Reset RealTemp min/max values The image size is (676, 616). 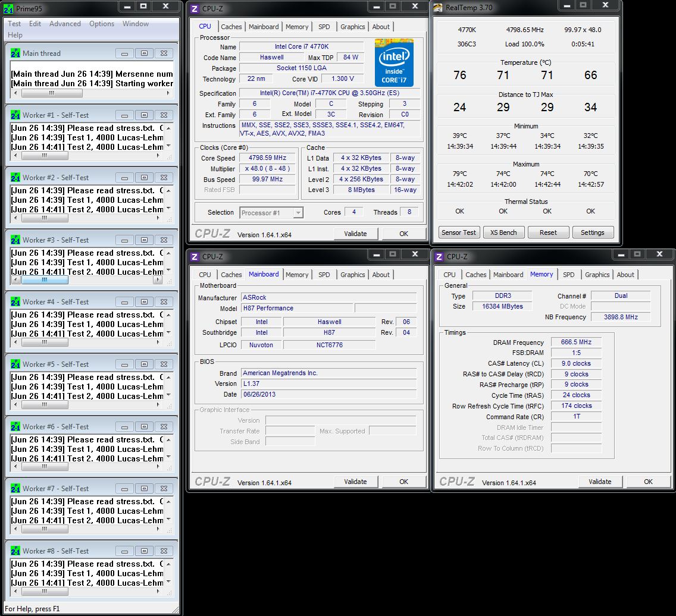click(549, 232)
